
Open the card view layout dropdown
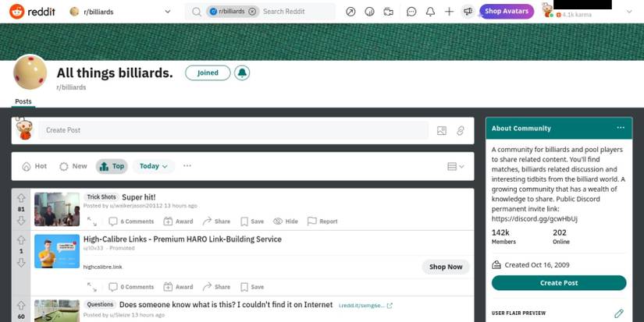point(455,166)
